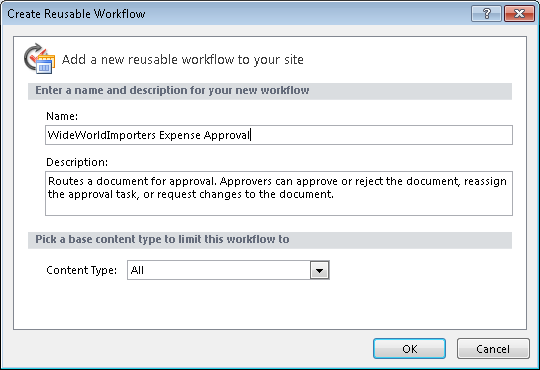Viewport: 540px width, 370px height.
Task: Click the OK button
Action: [x=409, y=349]
